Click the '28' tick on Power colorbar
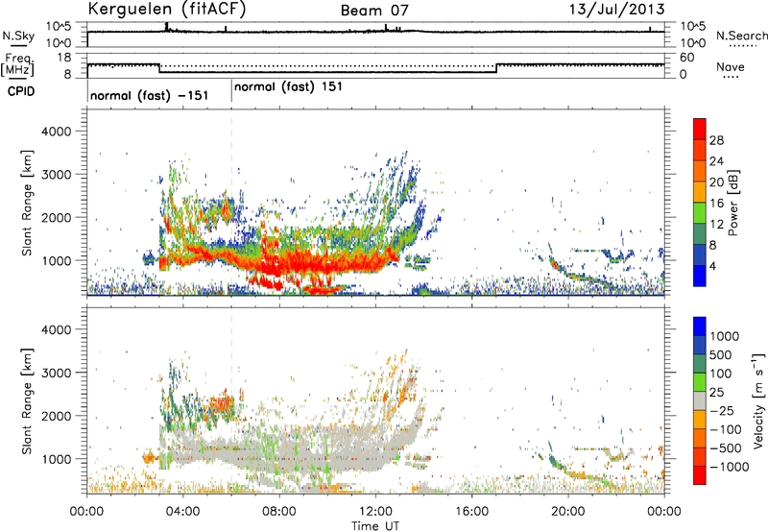The image size is (768, 532). pos(716,140)
